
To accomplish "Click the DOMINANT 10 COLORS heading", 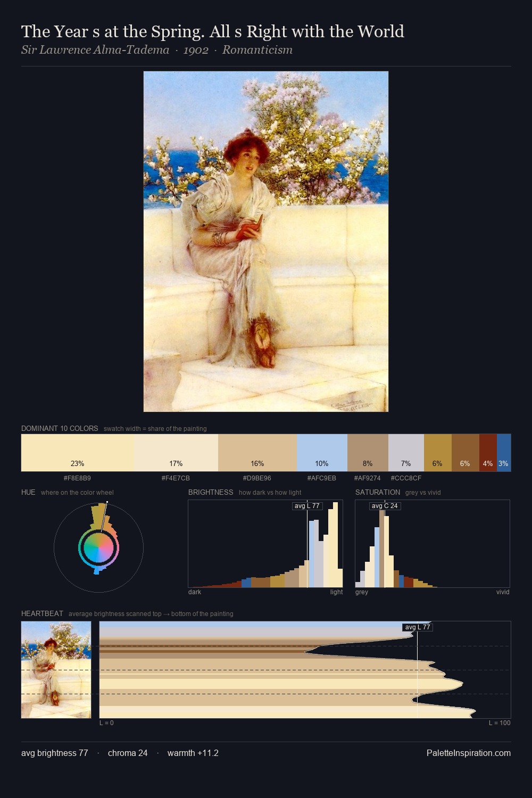I will [60, 428].
